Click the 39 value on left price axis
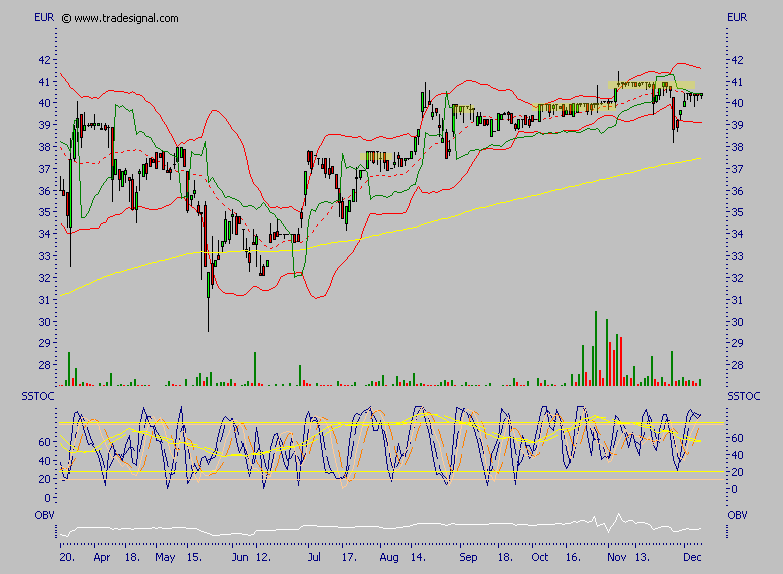The width and height of the screenshot is (783, 574). click(x=44, y=125)
